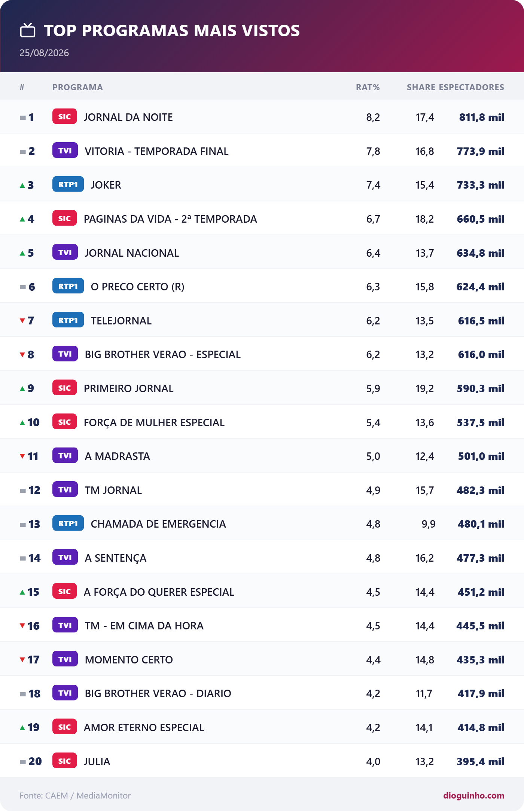Viewport: 524px width, 812px height.
Task: Click the green up arrow at rank 19
Action: click(x=22, y=727)
